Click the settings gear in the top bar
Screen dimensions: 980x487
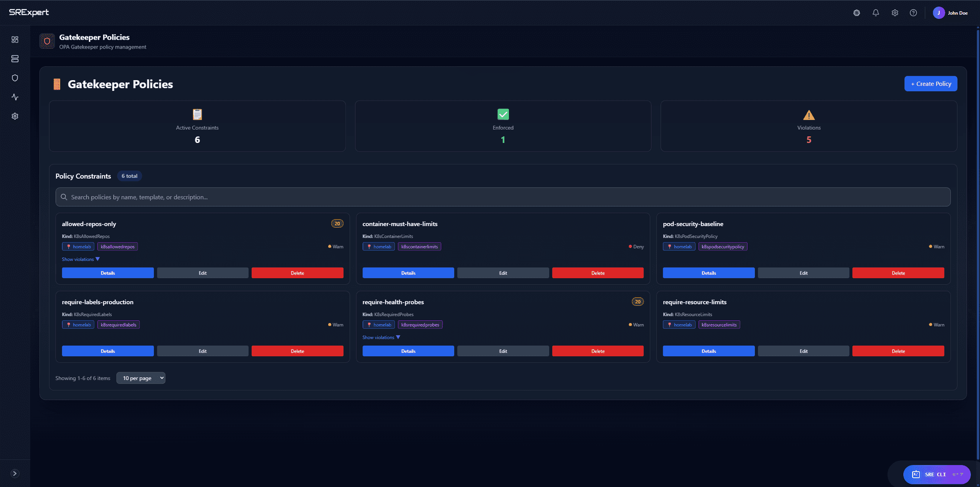[895, 13]
